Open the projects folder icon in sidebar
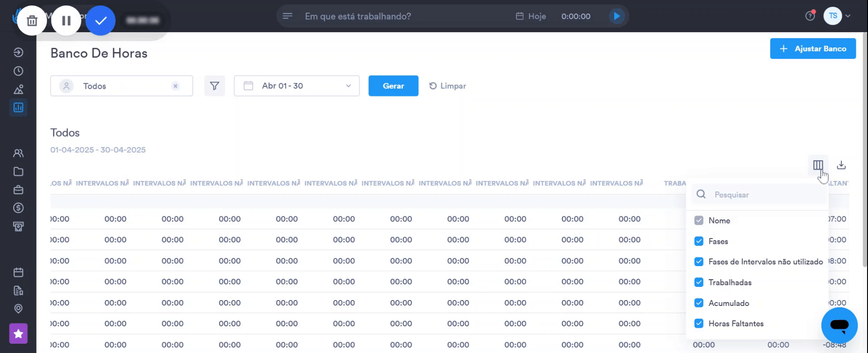The width and height of the screenshot is (868, 353). click(x=19, y=172)
